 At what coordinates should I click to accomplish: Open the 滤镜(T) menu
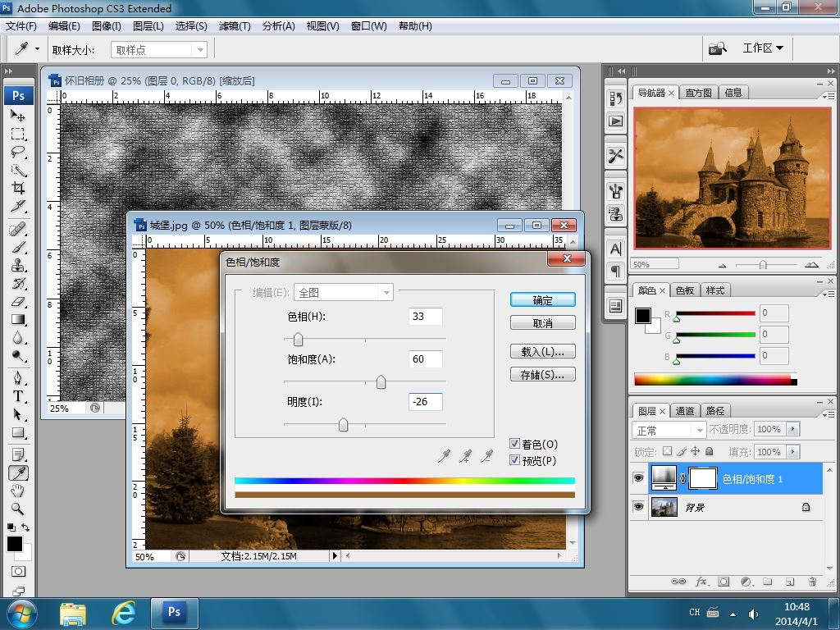click(235, 25)
